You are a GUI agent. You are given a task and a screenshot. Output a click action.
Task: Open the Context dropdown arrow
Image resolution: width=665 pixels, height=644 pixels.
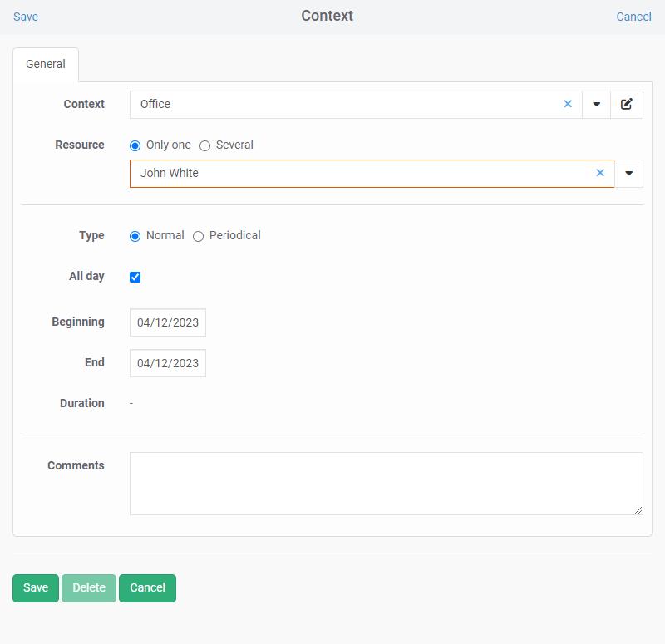point(596,105)
